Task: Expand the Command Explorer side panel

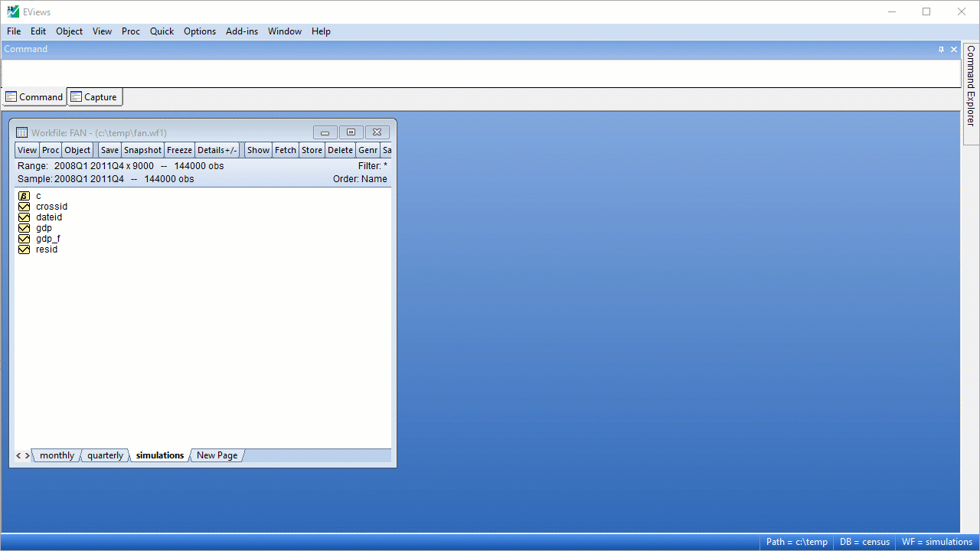Action: (971, 85)
